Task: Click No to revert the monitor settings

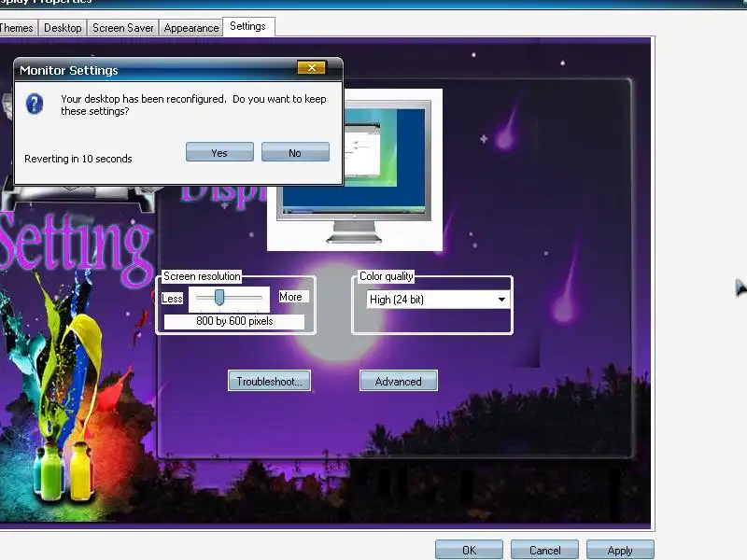Action: click(x=295, y=152)
